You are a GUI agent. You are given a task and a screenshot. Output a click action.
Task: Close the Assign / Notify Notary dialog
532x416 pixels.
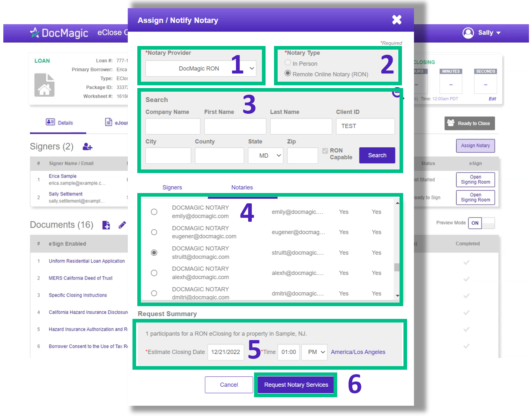coord(397,20)
